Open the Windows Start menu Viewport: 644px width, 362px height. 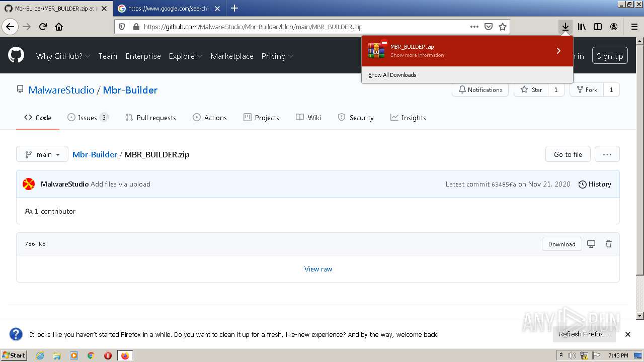(14, 355)
